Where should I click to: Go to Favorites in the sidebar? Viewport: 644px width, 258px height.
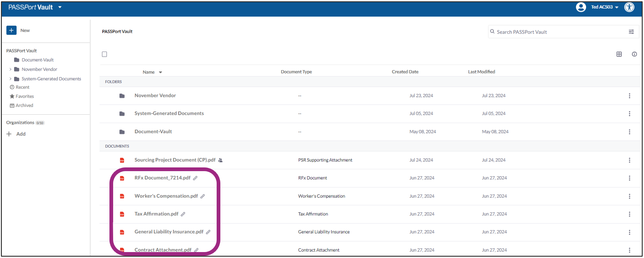pos(24,96)
